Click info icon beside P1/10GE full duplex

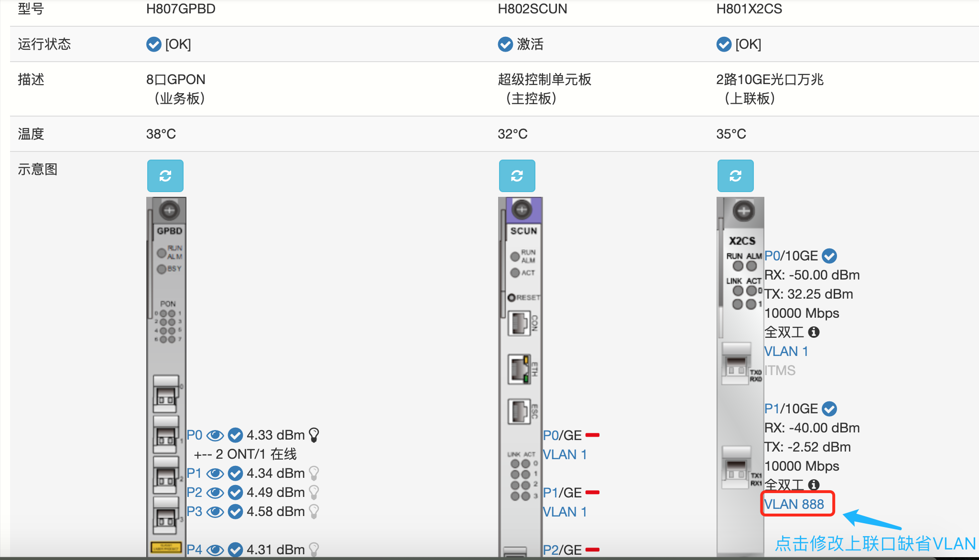coord(814,485)
